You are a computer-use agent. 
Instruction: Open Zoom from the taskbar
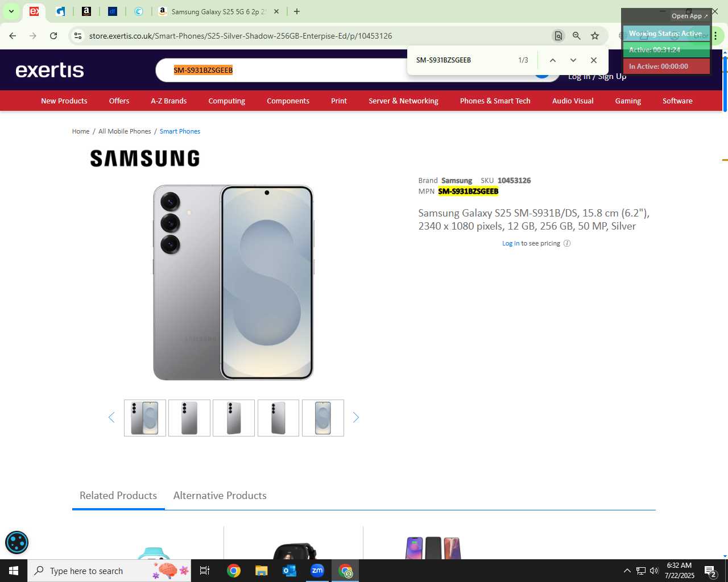click(317, 571)
